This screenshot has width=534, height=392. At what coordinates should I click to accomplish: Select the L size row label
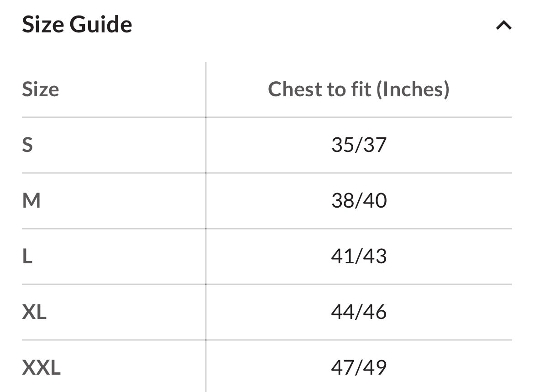coord(27,256)
